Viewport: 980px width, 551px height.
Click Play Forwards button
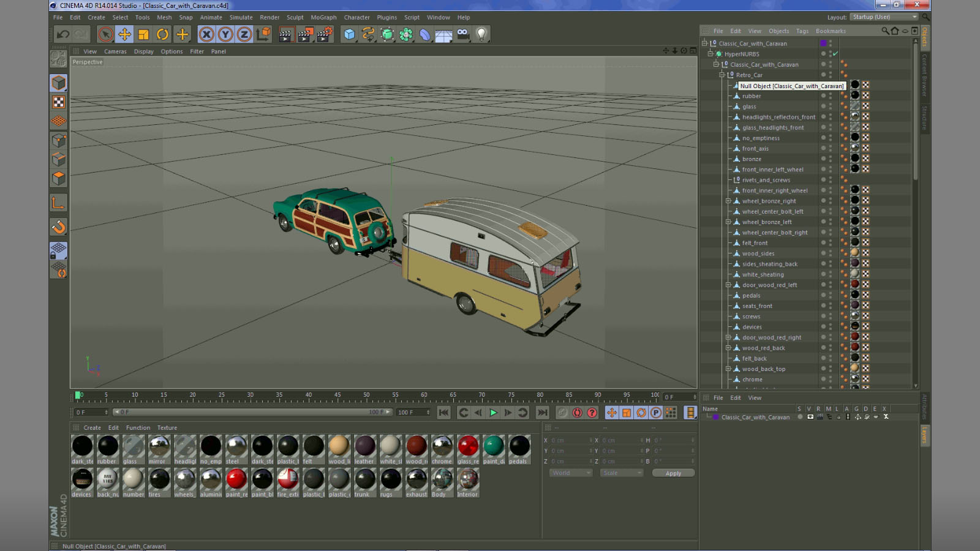(x=493, y=413)
